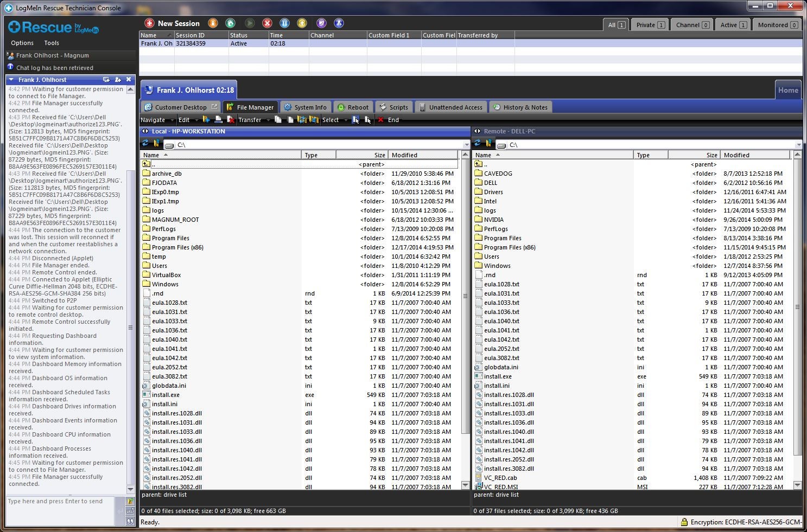Image resolution: width=807 pixels, height=532 pixels.
Task: Click the Frank J. Ohlhorst 02:18 session tab
Action: pos(188,90)
